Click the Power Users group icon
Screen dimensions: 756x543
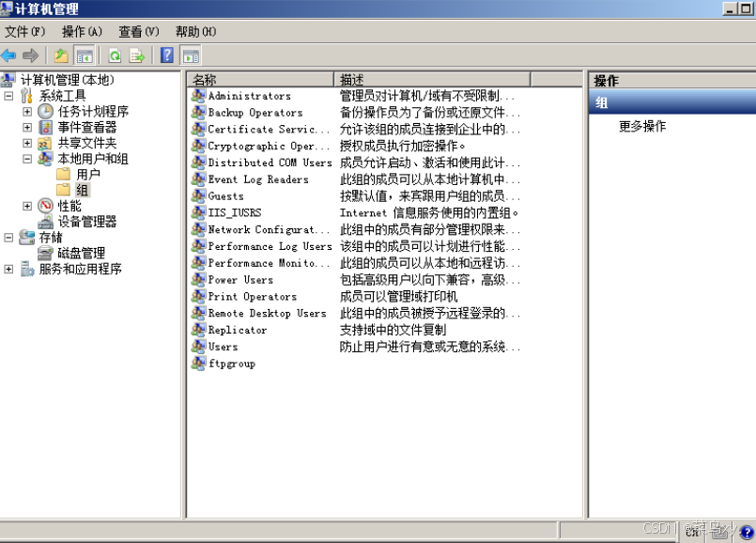(198, 280)
